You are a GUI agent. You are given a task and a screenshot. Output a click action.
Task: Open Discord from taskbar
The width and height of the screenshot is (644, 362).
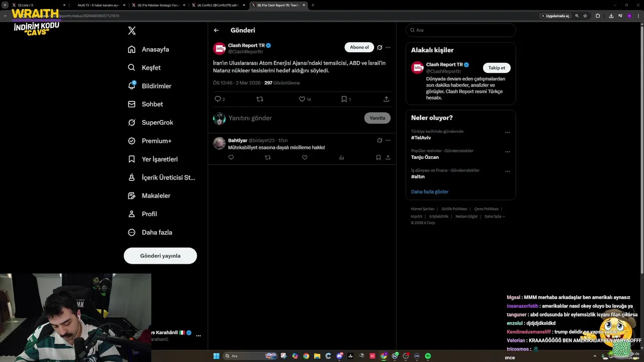pyautogui.click(x=340, y=356)
